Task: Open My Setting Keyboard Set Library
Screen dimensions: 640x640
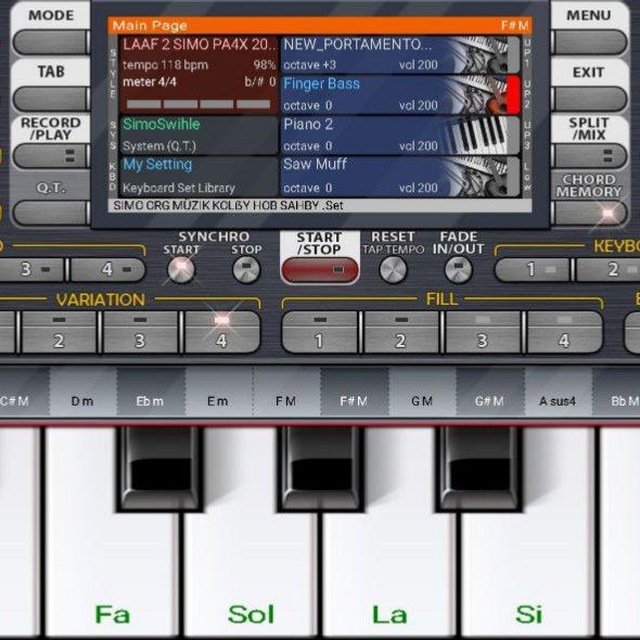Action: pos(198,176)
